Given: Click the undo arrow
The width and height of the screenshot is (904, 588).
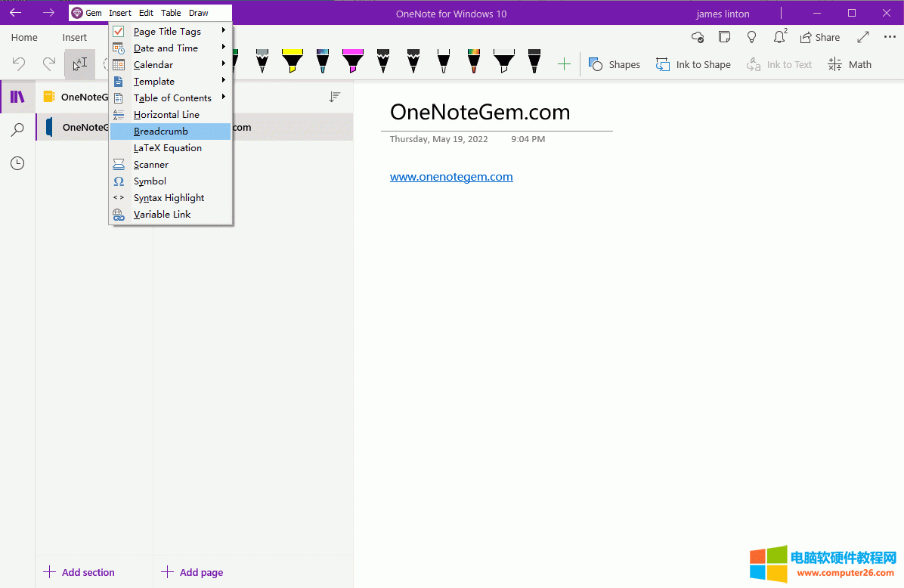Looking at the screenshot, I should [19, 64].
